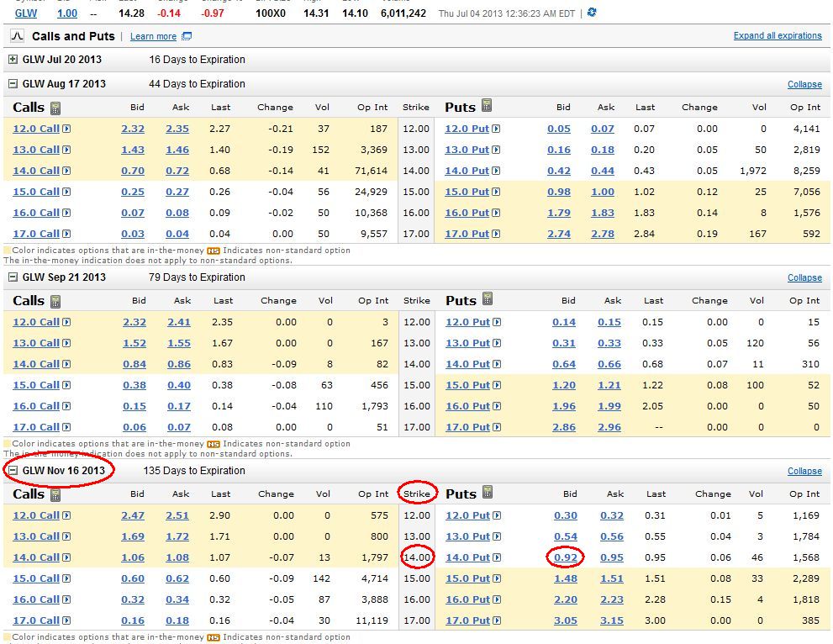The image size is (833, 644).
Task: Click Nov 15.0 Call ask 0.62
Action: click(x=177, y=578)
